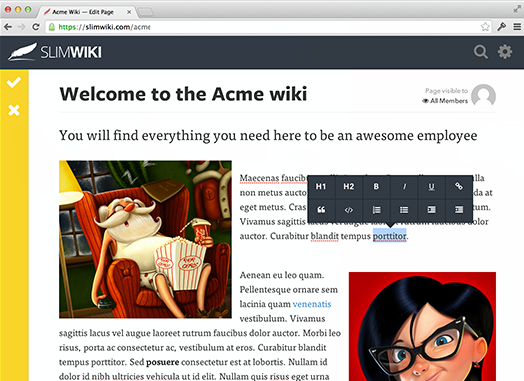The image size is (524, 381).
Task: Click the page title Welcome to the Acme wiki
Action: (183, 94)
